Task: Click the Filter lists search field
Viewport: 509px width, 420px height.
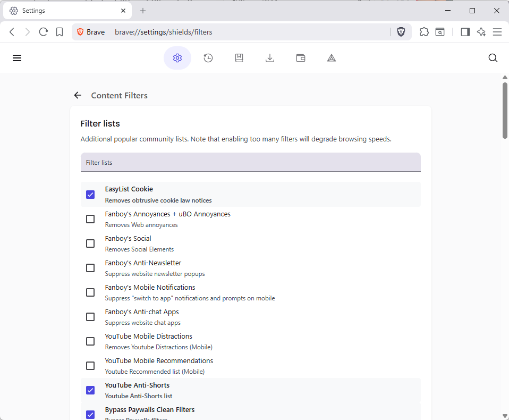Action: coord(250,162)
